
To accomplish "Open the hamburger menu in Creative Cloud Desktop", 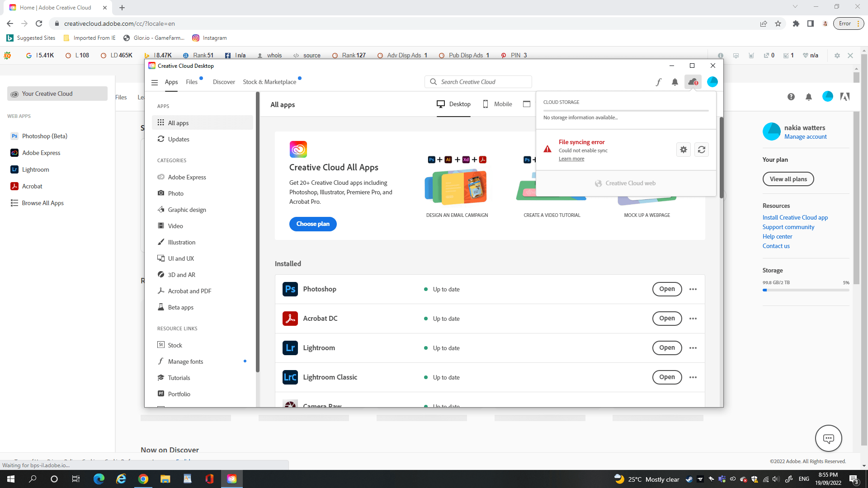I will pyautogui.click(x=154, y=82).
